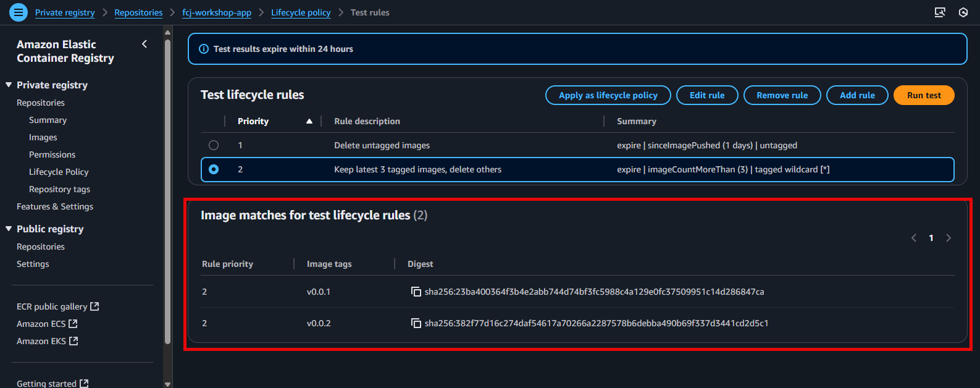Click the info icon in test results banner
980x388 pixels.
click(x=203, y=49)
